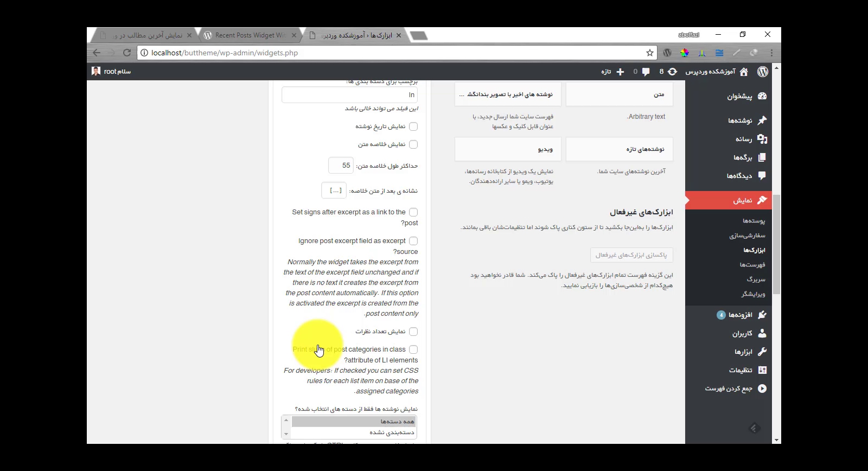Open the افزونه‌ها menu in sidebar
The height and width of the screenshot is (471, 868).
(x=740, y=315)
